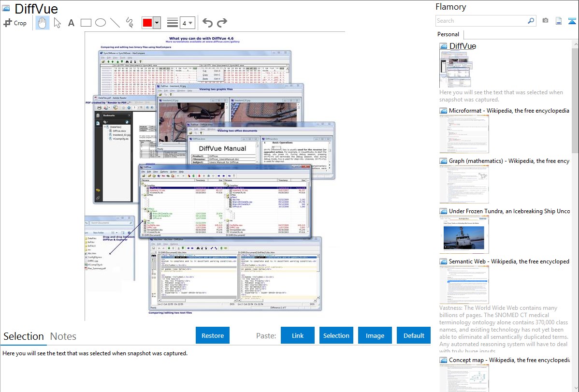
Task: Click the scroll-up arrow of the snapshot list
Action: (x=575, y=44)
